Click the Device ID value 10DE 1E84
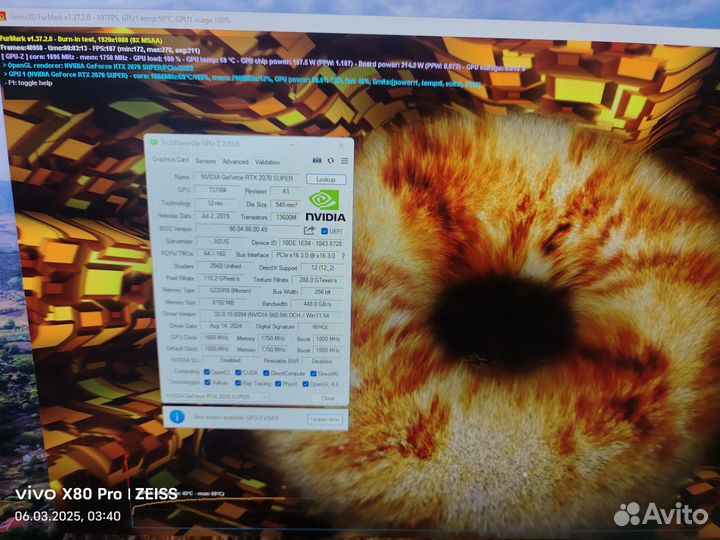Screen dimensions: 720x540 click(312, 243)
